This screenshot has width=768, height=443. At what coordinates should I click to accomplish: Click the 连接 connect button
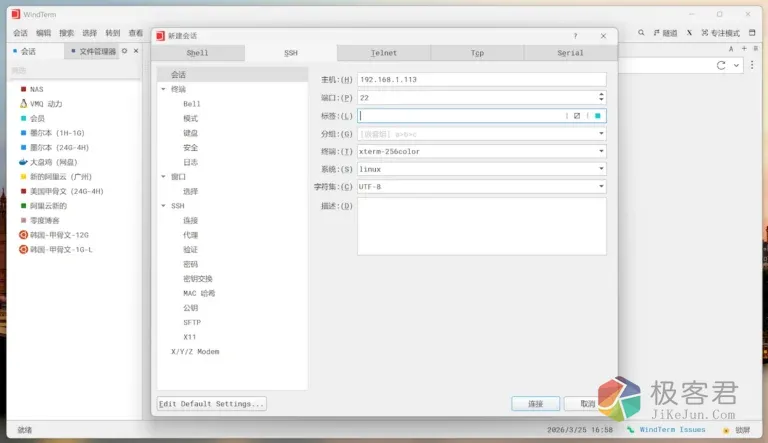pyautogui.click(x=535, y=404)
